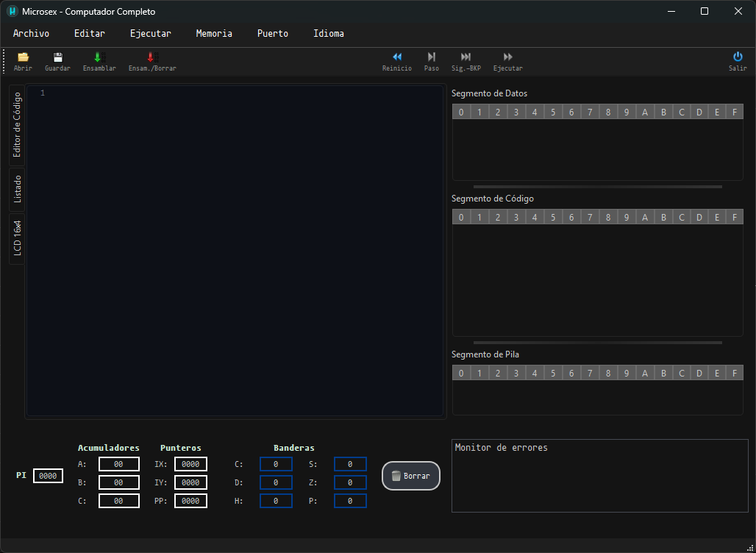The width and height of the screenshot is (756, 553).
Task: Restart execution with Reinicio
Action: tap(397, 62)
